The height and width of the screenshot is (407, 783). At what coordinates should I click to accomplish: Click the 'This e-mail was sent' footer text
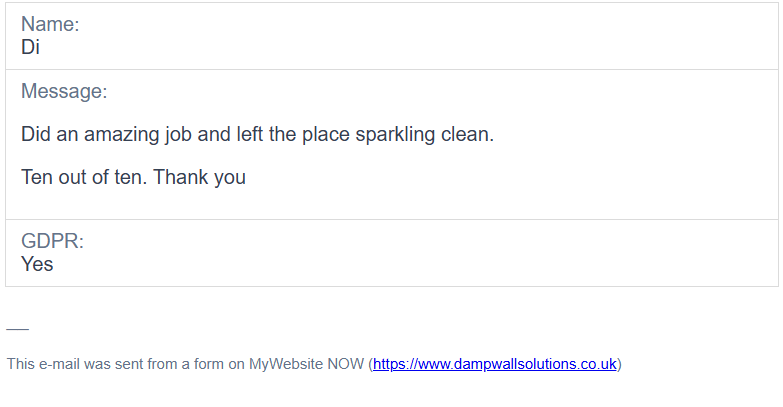(x=314, y=364)
